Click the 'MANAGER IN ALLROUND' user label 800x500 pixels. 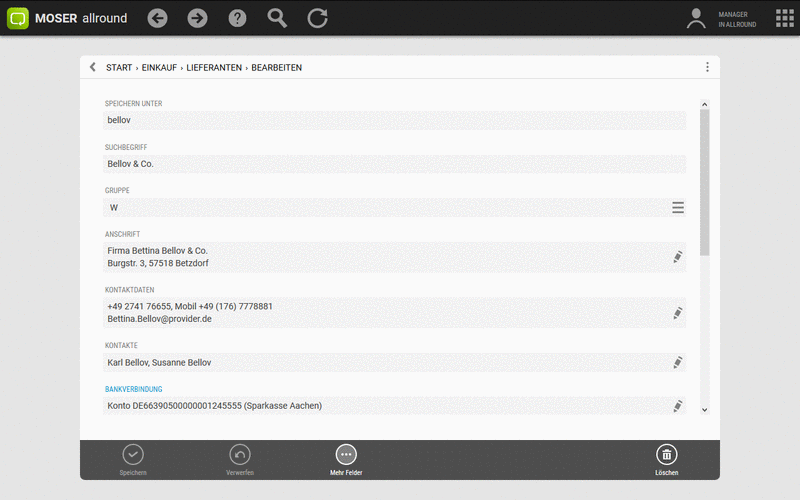point(737,19)
